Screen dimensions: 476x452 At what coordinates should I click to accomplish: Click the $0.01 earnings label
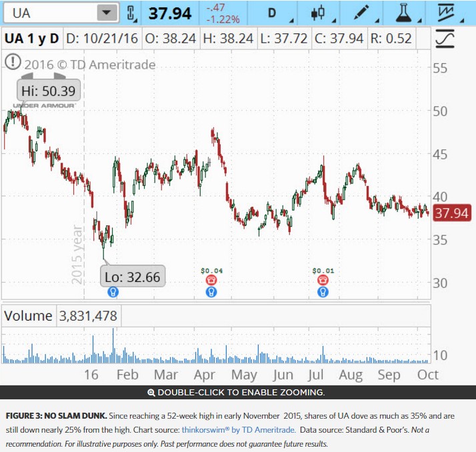[x=323, y=270]
